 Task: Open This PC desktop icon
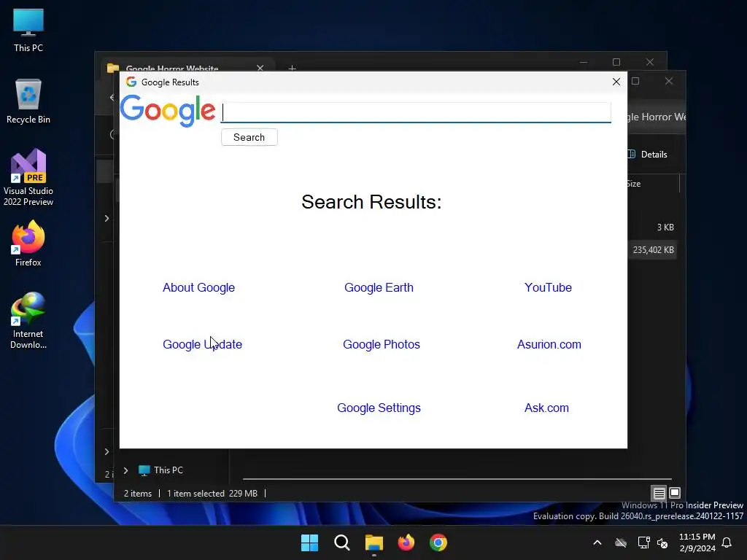tap(28, 29)
